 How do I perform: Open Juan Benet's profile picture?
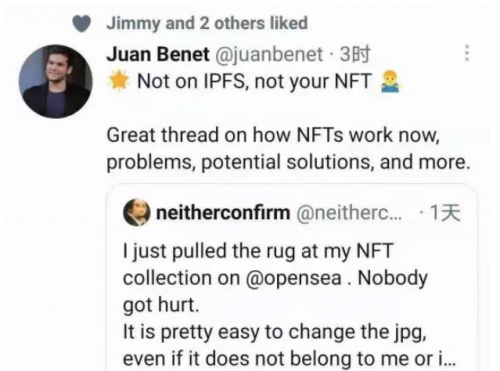pos(56,81)
